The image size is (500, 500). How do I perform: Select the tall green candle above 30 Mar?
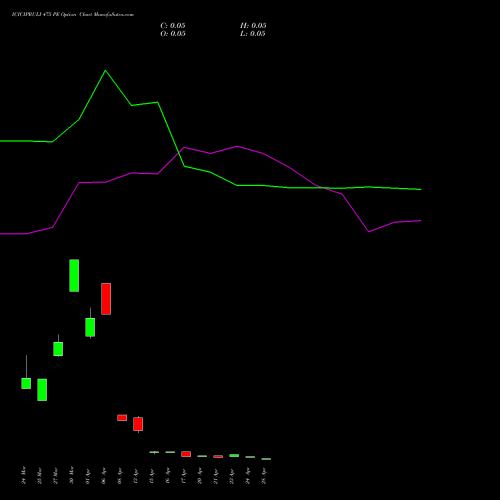[74, 275]
